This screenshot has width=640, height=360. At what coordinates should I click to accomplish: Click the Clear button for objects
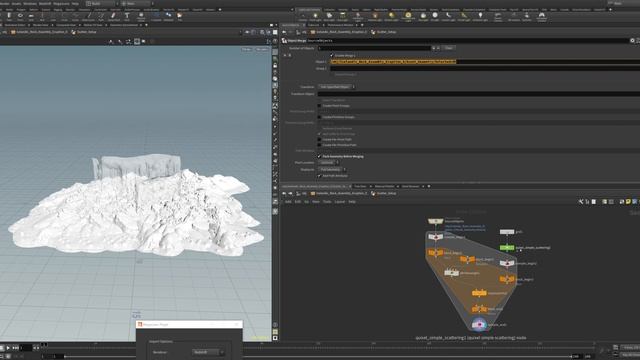tap(449, 48)
